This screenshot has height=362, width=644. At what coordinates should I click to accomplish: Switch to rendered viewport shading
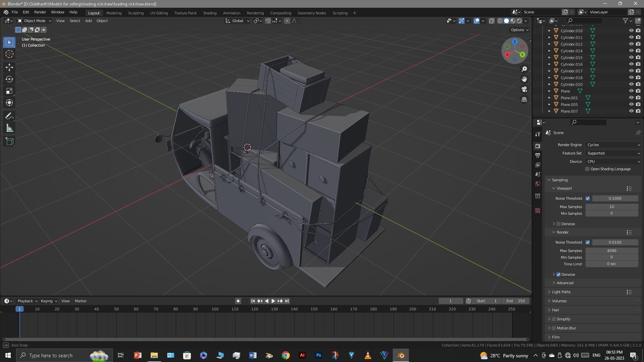519,21
